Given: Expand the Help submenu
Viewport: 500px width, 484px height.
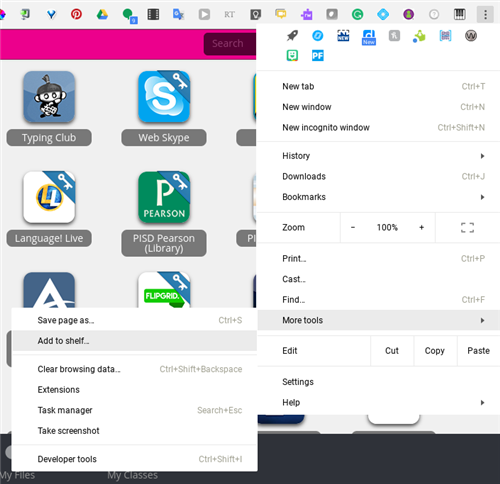Looking at the screenshot, I should [379, 403].
